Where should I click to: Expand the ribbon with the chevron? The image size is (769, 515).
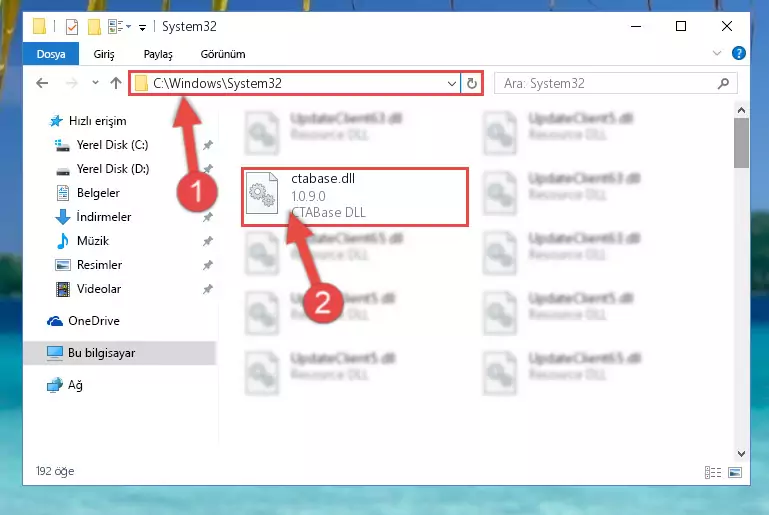[717, 53]
